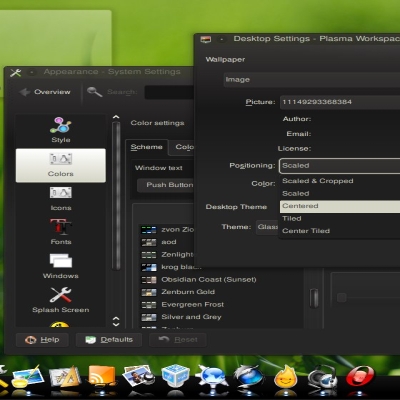This screenshot has width=400, height=400.
Task: Open the Picture dropdown
Action: (340, 102)
